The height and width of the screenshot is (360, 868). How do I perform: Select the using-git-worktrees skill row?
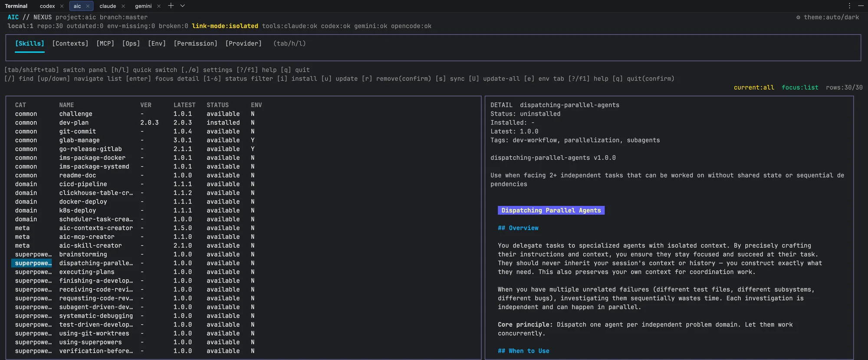135,334
